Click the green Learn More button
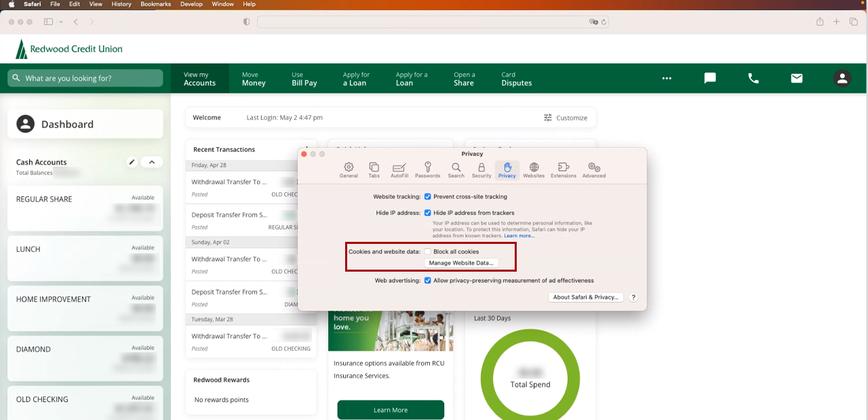Screen dimensions: 868x420 (391, 410)
